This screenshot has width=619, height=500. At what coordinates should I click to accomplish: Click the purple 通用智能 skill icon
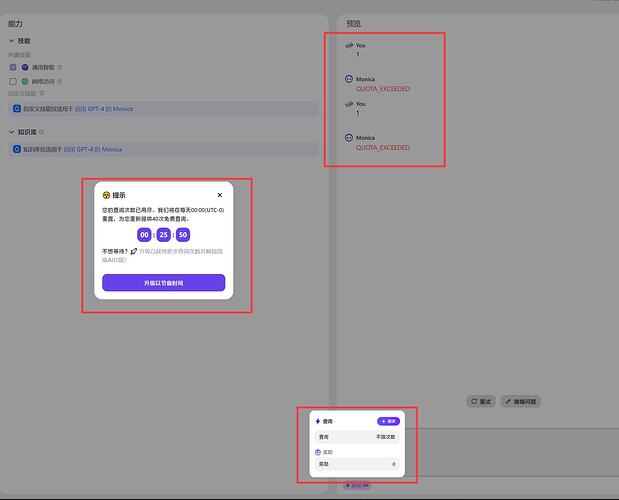(25, 67)
